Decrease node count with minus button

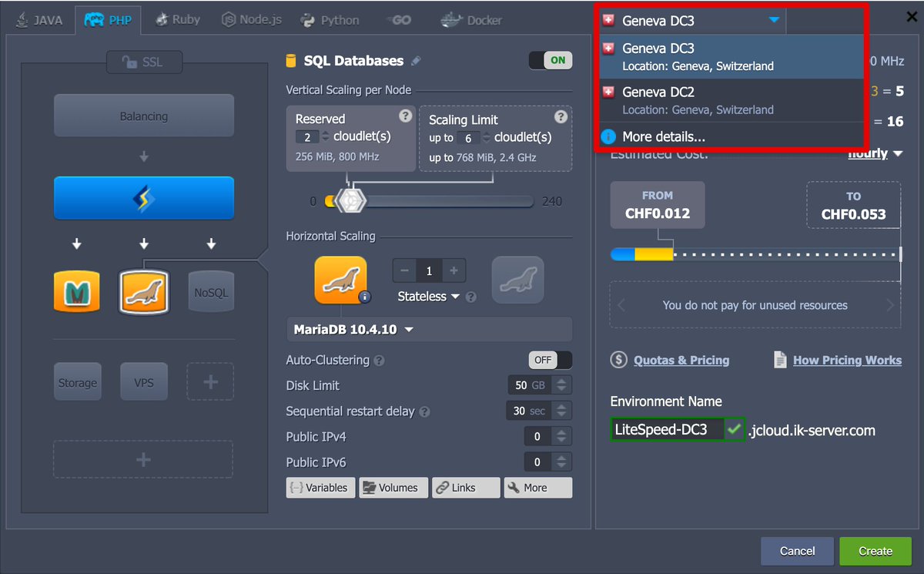pos(405,270)
